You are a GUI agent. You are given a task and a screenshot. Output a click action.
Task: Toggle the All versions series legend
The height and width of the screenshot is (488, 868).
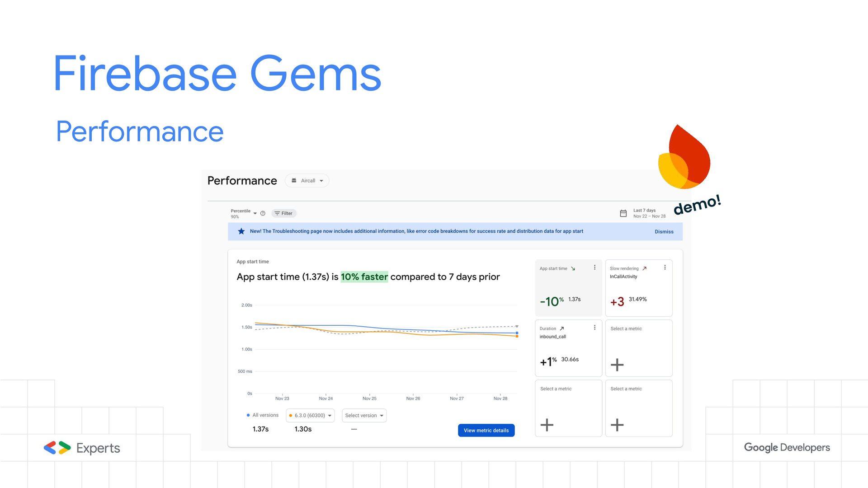tap(263, 415)
